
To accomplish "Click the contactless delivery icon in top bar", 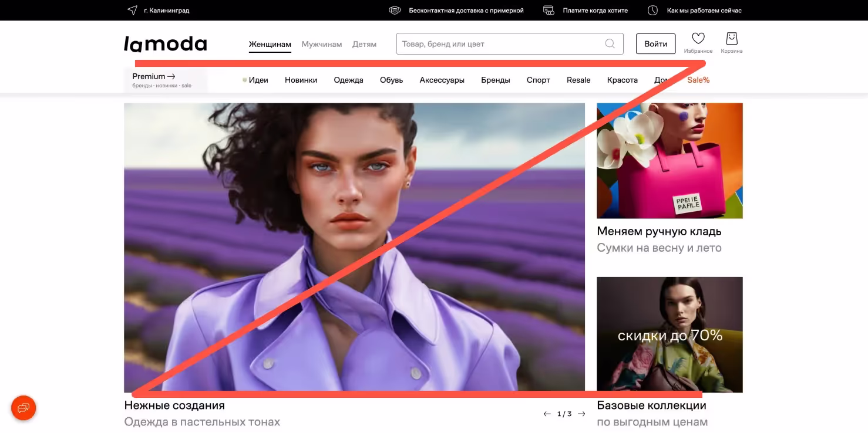I will click(395, 11).
